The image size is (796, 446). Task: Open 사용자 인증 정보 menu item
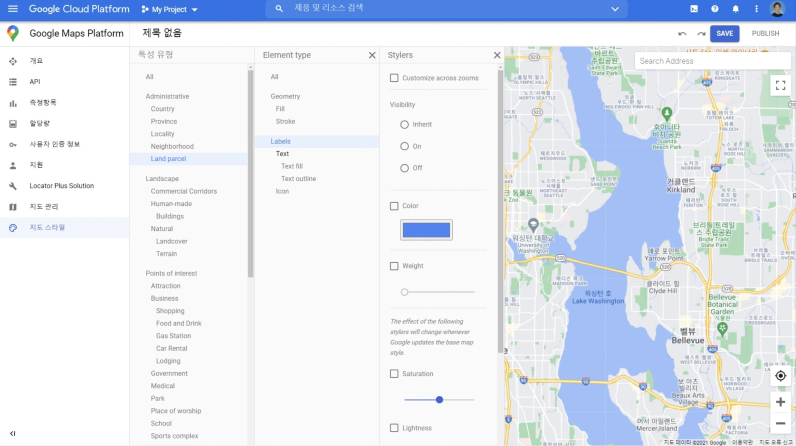point(54,144)
